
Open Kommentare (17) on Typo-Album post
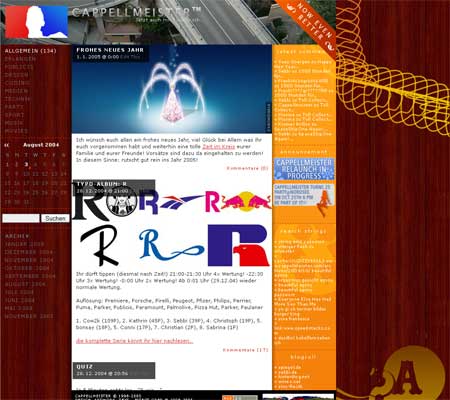(x=245, y=350)
